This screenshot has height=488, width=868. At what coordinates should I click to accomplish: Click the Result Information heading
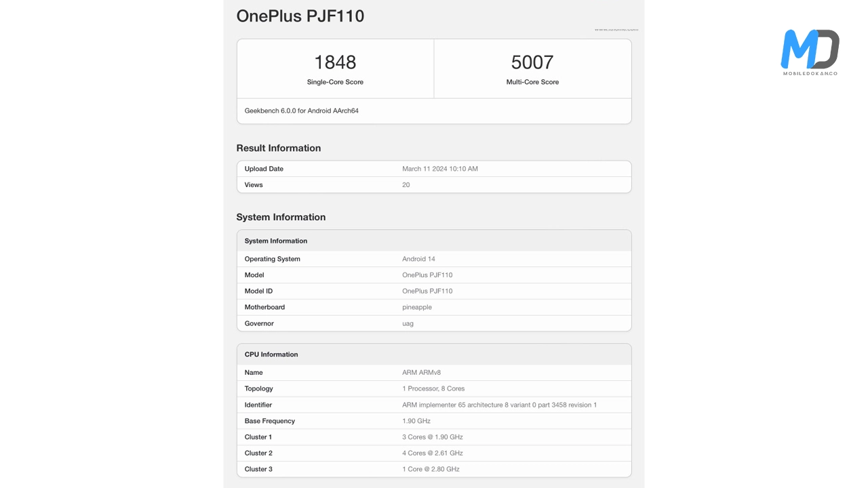coord(279,148)
